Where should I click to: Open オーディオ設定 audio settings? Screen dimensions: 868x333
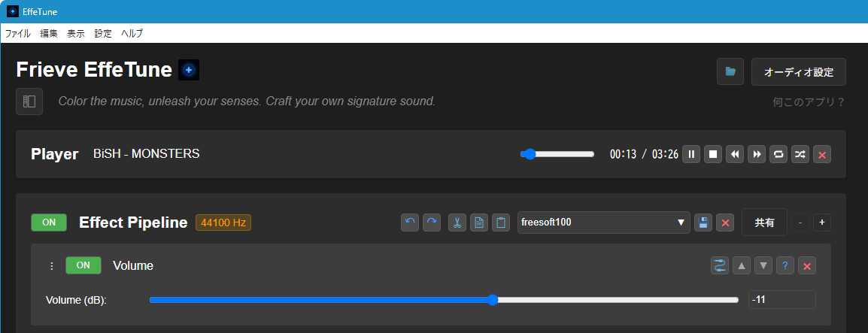(798, 72)
